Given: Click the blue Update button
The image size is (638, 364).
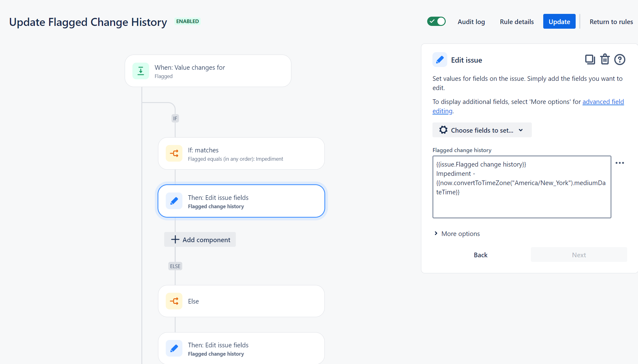Looking at the screenshot, I should 559,22.
